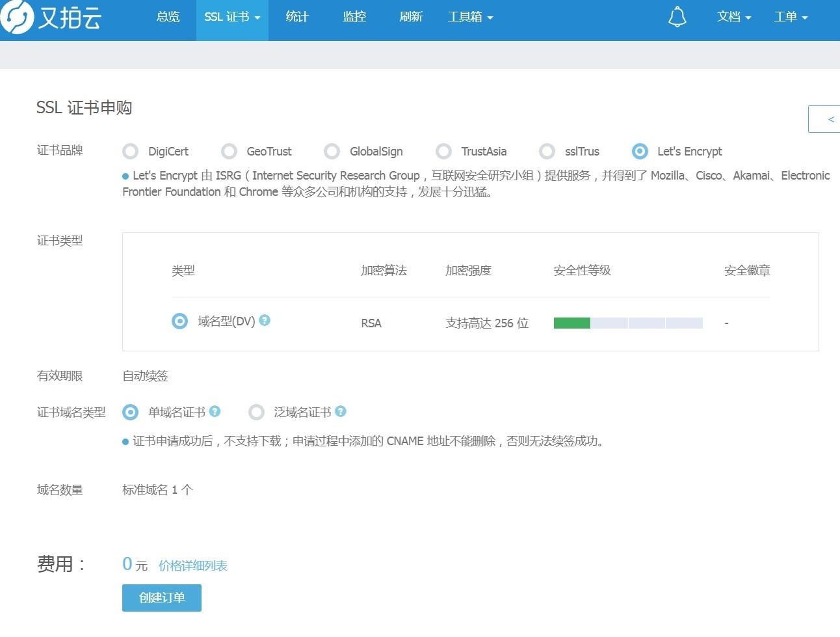Click the back arrow button at right
This screenshot has height=637, width=840.
coord(824,119)
